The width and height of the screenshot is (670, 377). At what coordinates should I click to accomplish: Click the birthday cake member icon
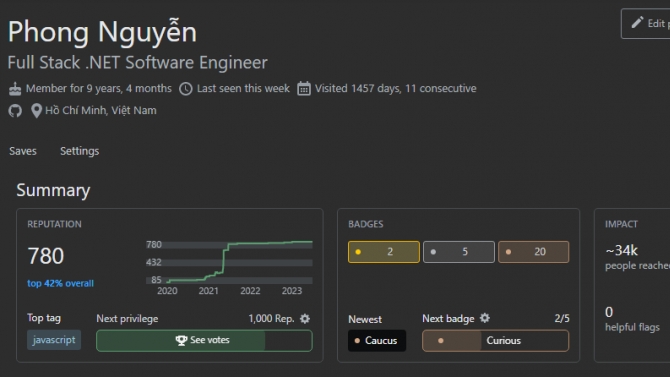(x=15, y=89)
